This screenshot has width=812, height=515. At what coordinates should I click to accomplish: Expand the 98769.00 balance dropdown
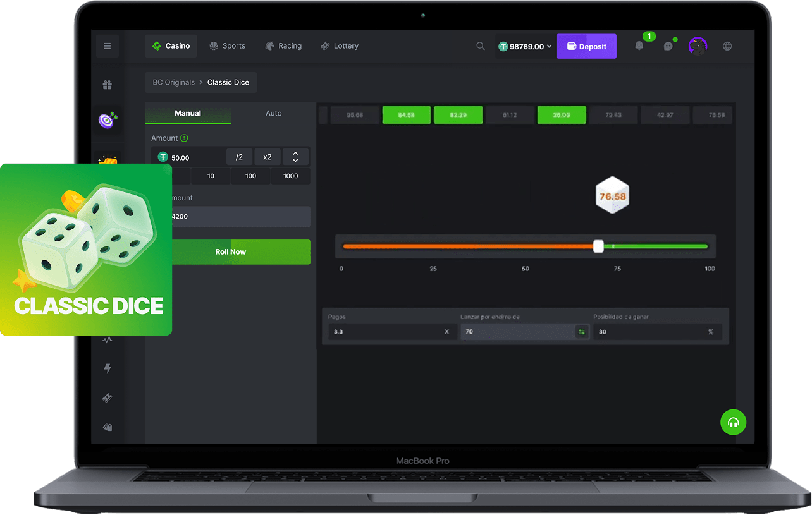click(x=525, y=46)
